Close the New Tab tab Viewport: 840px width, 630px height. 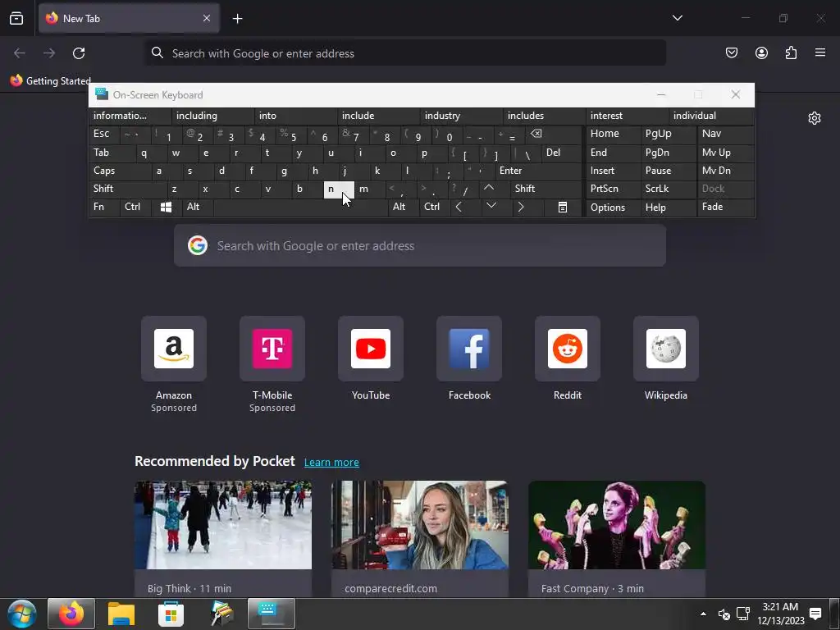coord(207,18)
